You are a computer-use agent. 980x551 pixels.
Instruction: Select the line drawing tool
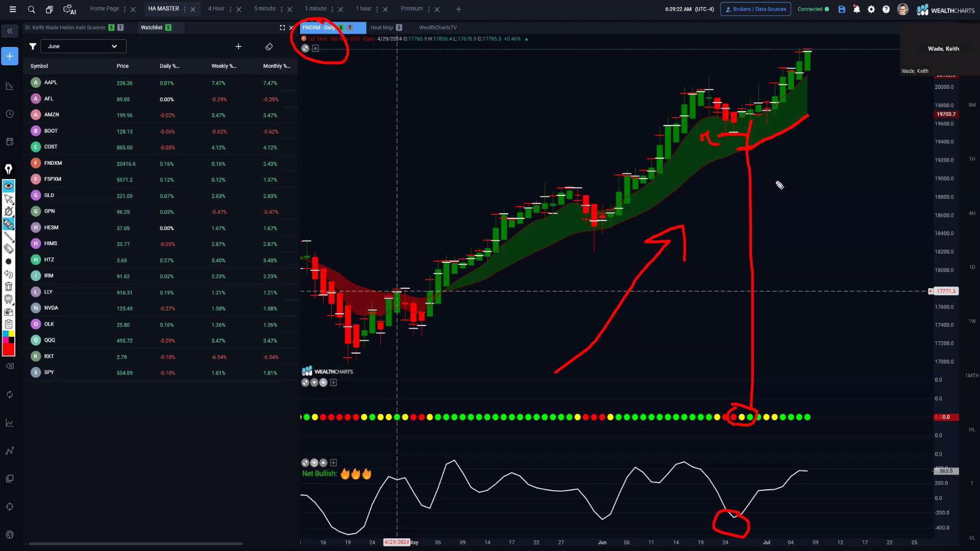pos(9,237)
